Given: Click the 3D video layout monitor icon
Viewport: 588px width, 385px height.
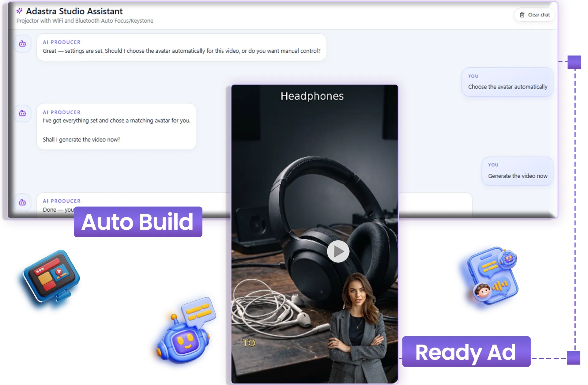Looking at the screenshot, I should click(x=51, y=277).
